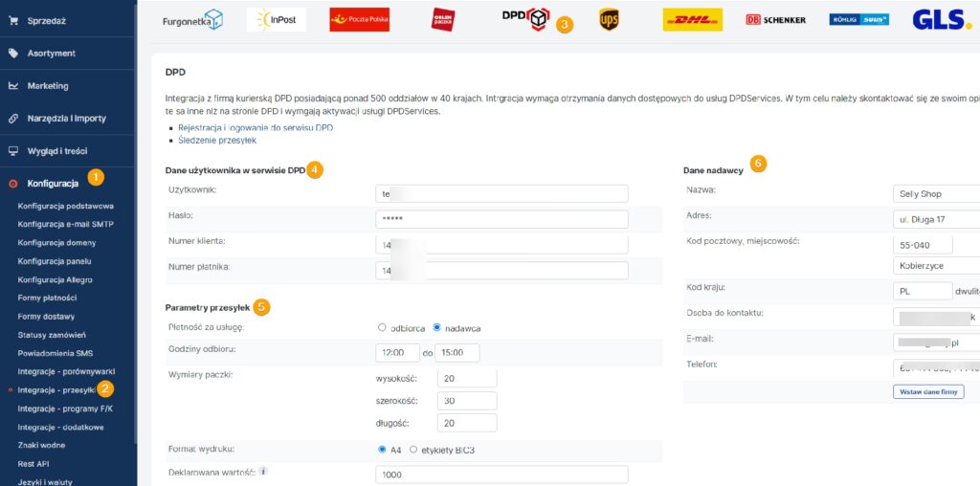Screen dimensions: 980x486
Task: Select the Furgonetka carrier logo
Action: tap(192, 19)
